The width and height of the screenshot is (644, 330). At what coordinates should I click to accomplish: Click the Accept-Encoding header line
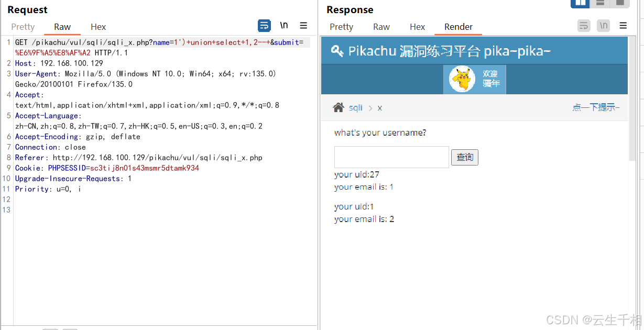pyautogui.click(x=78, y=137)
